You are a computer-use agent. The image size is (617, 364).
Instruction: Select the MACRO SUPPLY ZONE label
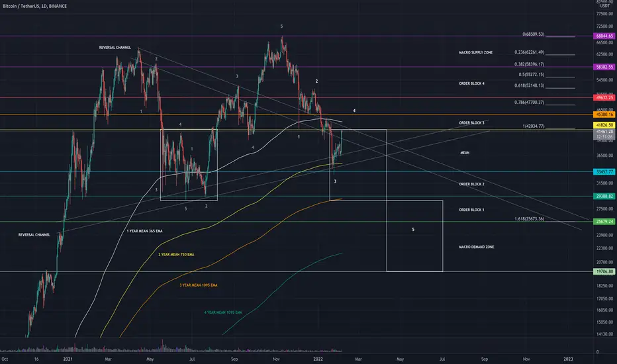[x=475, y=52]
